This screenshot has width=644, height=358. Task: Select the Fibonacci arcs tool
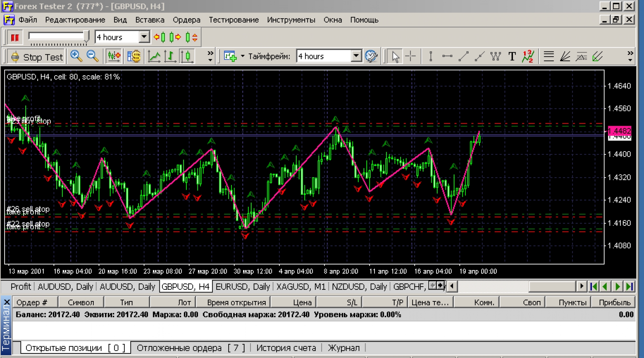tap(581, 57)
